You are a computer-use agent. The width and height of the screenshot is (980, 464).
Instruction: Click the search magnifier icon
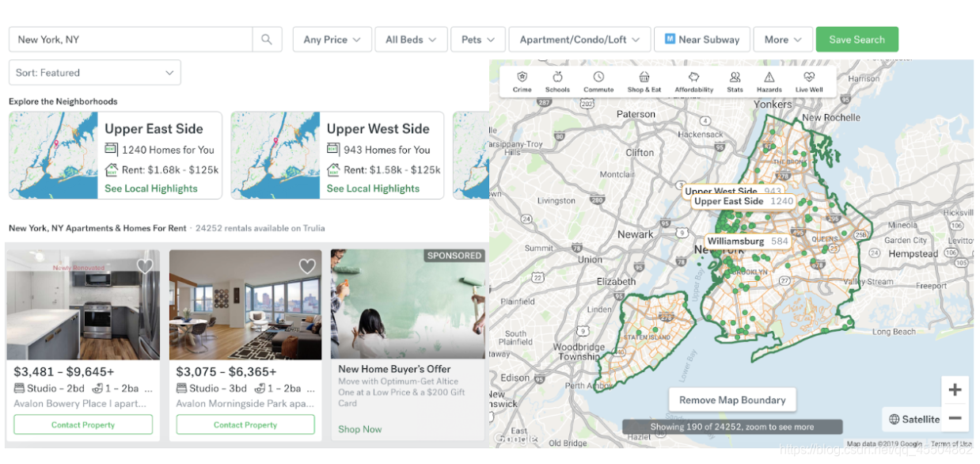pos(267,40)
